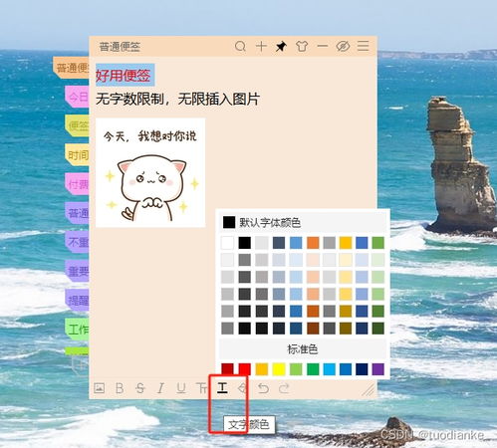Minimize the note with the dash icon

pos(323,46)
